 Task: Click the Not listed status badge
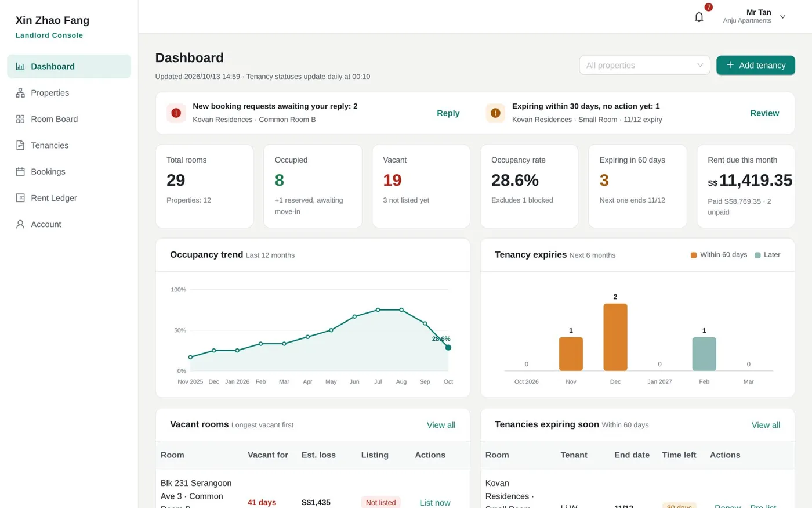click(380, 502)
